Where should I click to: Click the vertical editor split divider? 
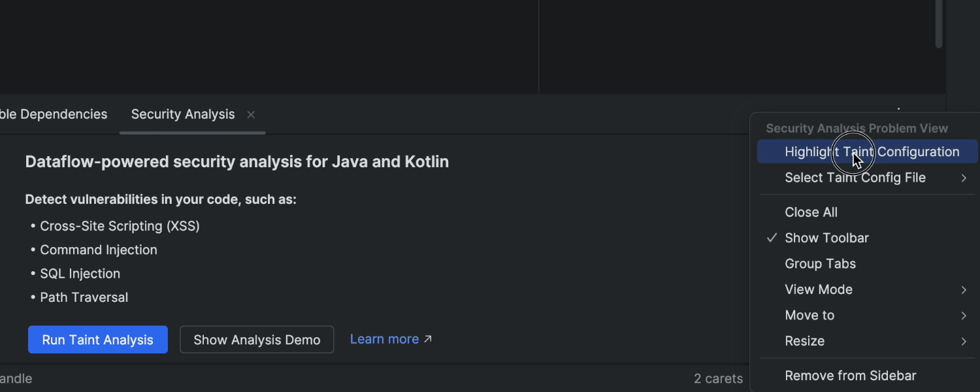(538, 46)
